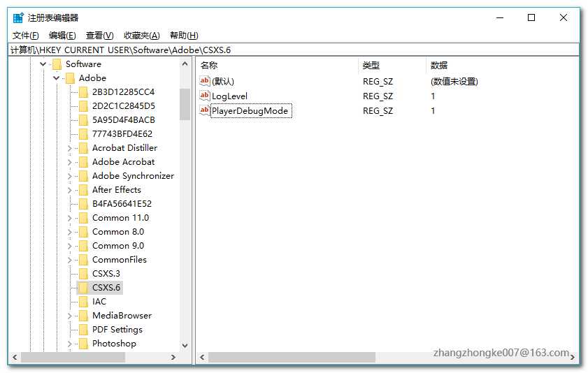
Task: Open the 帮助(H) menu
Action: (184, 36)
